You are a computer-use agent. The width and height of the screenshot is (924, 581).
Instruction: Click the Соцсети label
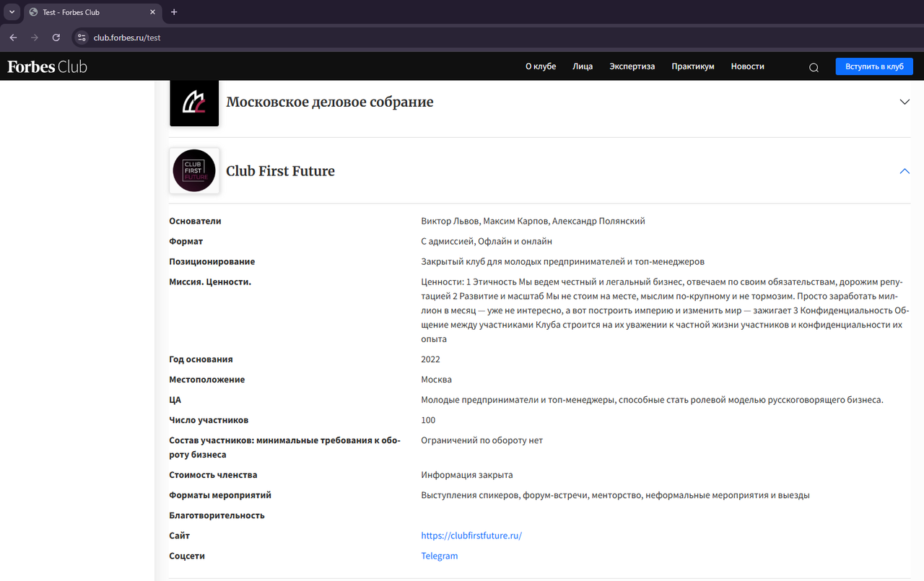click(x=187, y=556)
